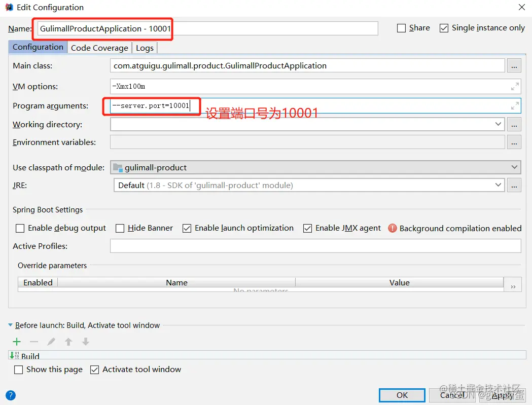This screenshot has height=405, width=532.
Task: Click the Value column header
Action: click(399, 282)
